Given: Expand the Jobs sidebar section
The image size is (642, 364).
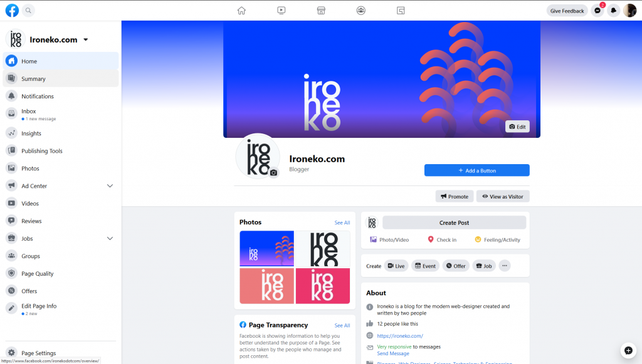Looking at the screenshot, I should point(110,238).
